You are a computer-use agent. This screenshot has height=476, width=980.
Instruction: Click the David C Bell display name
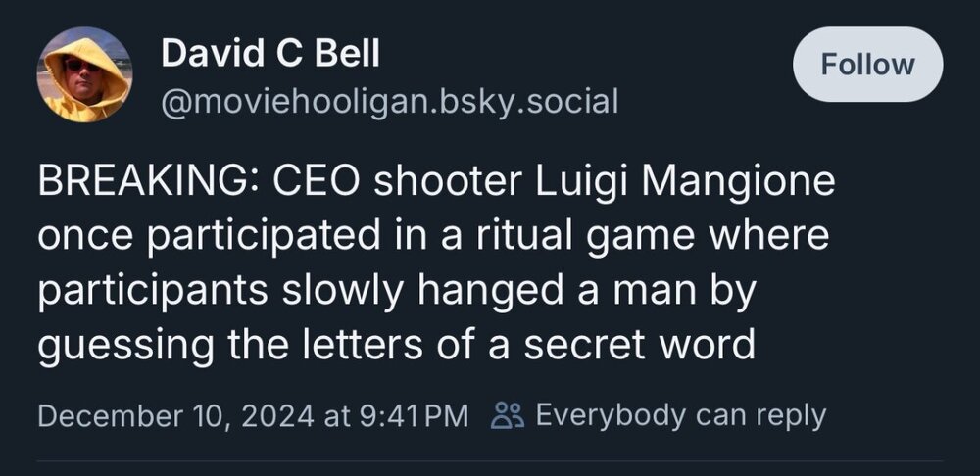269,54
